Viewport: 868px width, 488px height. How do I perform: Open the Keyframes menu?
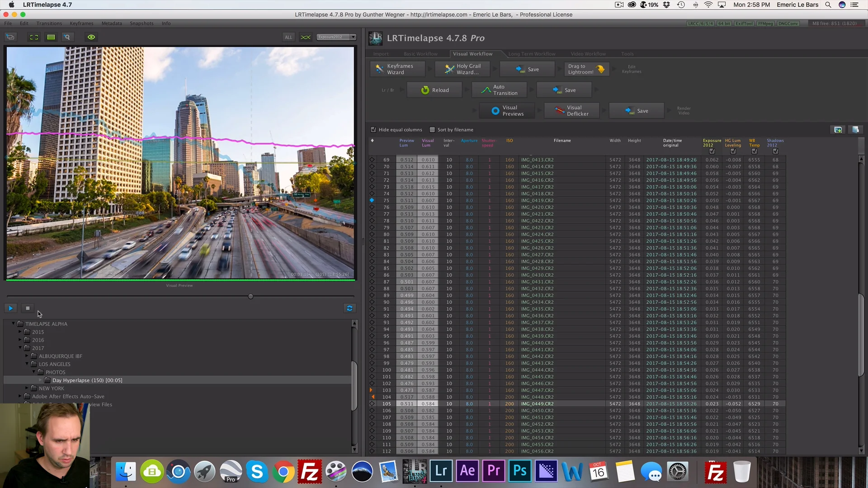[81, 23]
